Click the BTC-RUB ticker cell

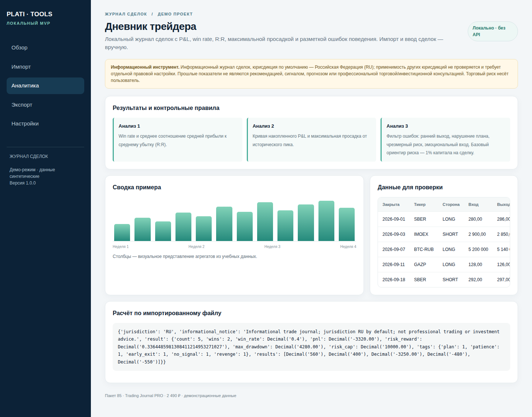(424, 249)
